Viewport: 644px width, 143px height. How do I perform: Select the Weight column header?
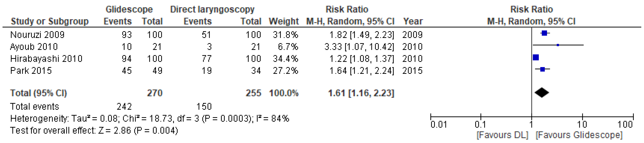pyautogui.click(x=284, y=21)
